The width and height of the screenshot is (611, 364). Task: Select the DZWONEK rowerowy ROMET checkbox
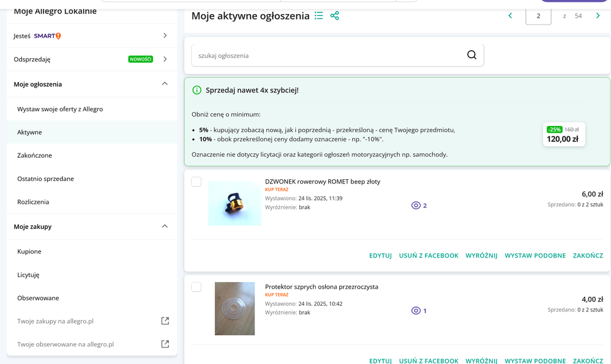[x=197, y=182]
